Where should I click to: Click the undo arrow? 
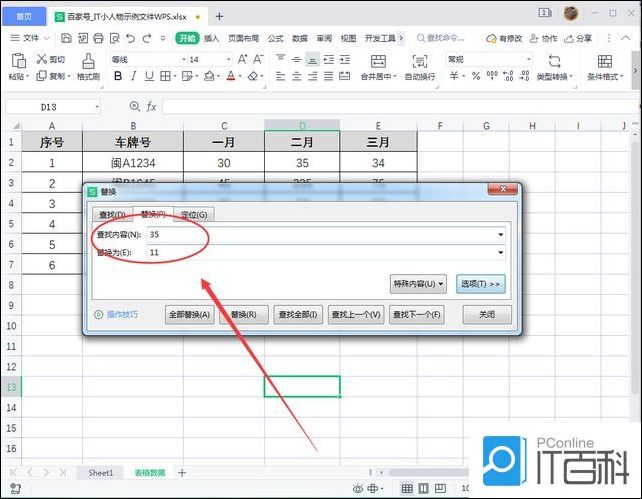(x=131, y=38)
